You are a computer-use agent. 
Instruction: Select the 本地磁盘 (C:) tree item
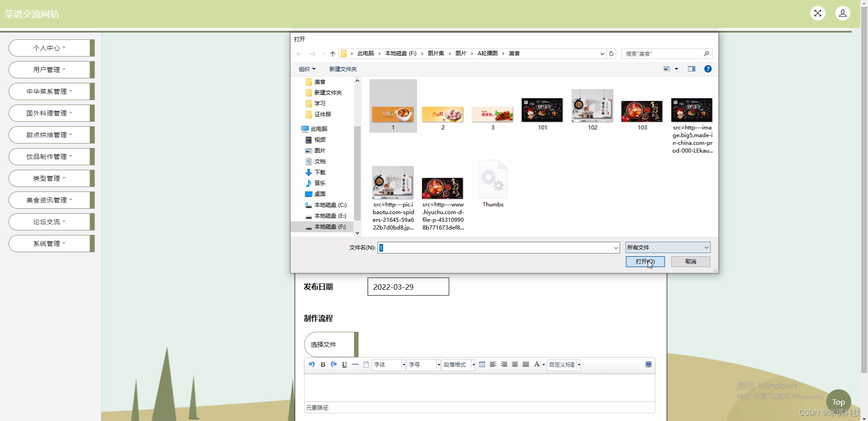tap(326, 205)
